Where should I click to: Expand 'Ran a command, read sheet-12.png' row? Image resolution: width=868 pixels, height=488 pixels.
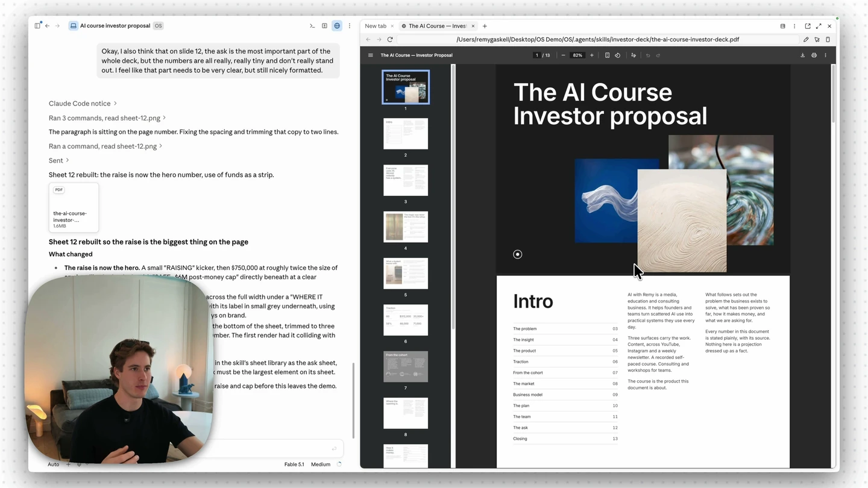click(105, 146)
